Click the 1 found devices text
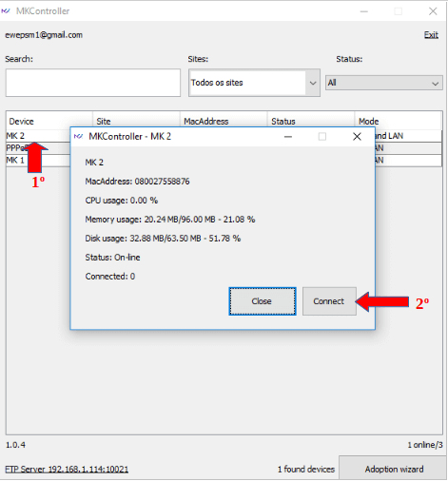This screenshot has width=448, height=481. 306,469
